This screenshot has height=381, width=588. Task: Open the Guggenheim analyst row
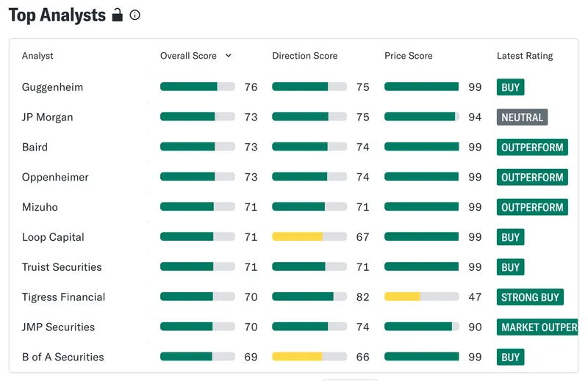[x=293, y=87]
